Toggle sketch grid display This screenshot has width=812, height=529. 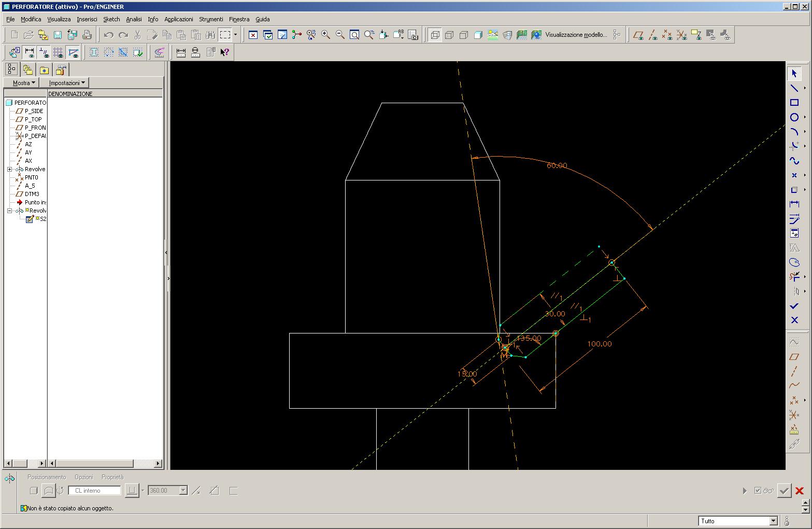pyautogui.click(x=59, y=52)
